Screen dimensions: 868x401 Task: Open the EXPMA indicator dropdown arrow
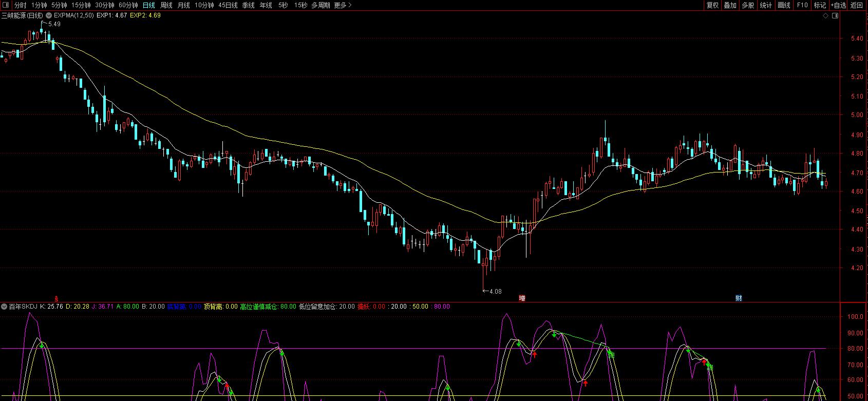(x=49, y=15)
